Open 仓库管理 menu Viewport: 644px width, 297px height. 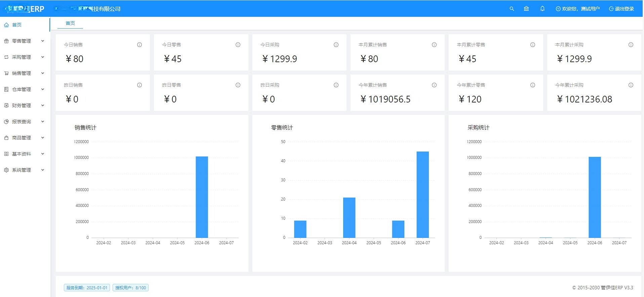[x=25, y=89]
